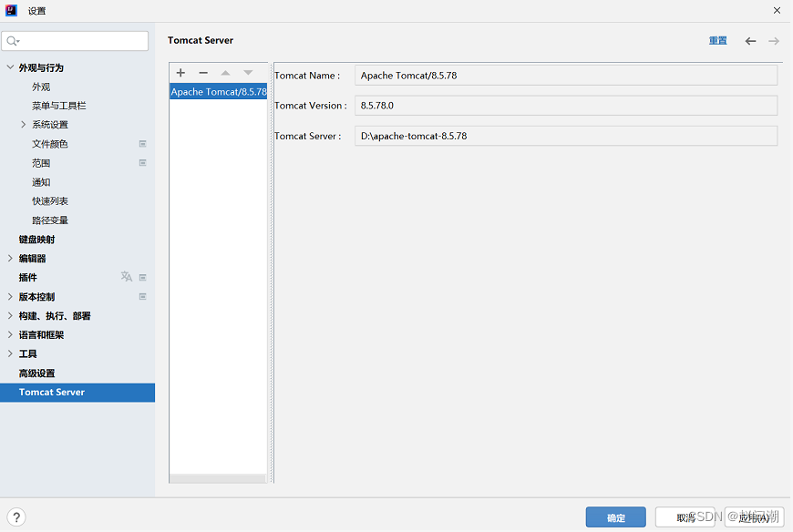
Task: Expand the 系统设置 tree node
Action: [x=23, y=125]
